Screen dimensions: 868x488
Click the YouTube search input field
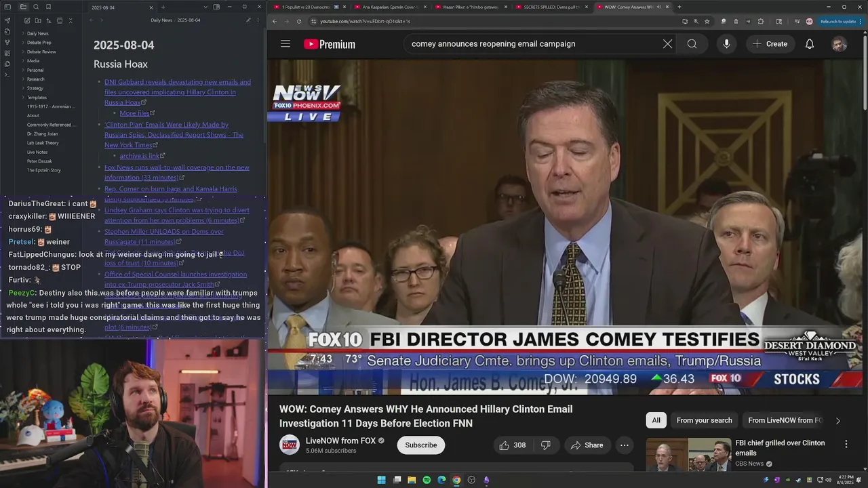pyautogui.click(x=532, y=44)
